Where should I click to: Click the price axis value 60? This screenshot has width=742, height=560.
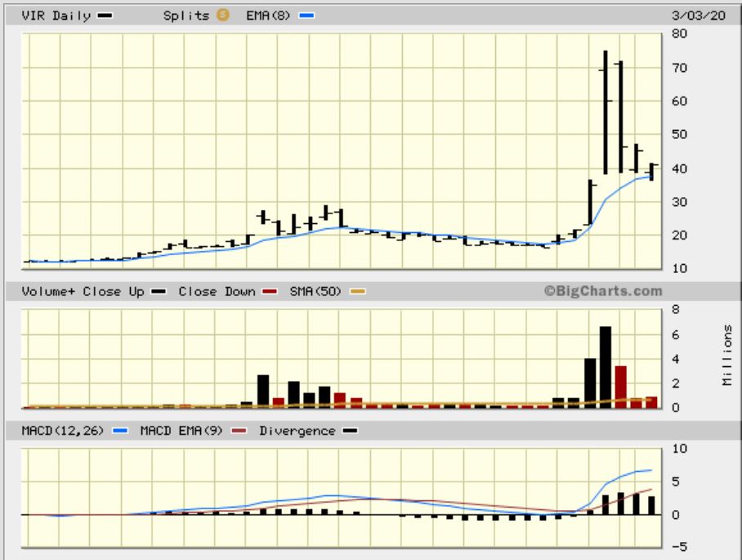click(680, 101)
